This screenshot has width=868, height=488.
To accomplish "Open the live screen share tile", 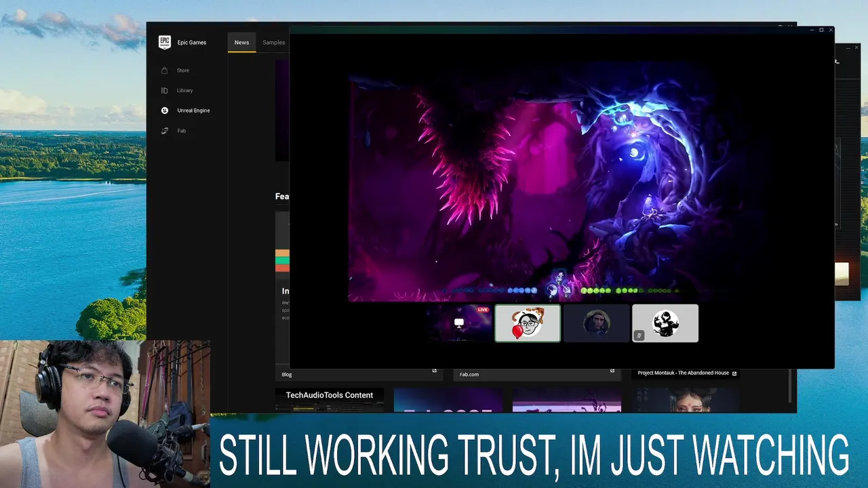I will [458, 323].
